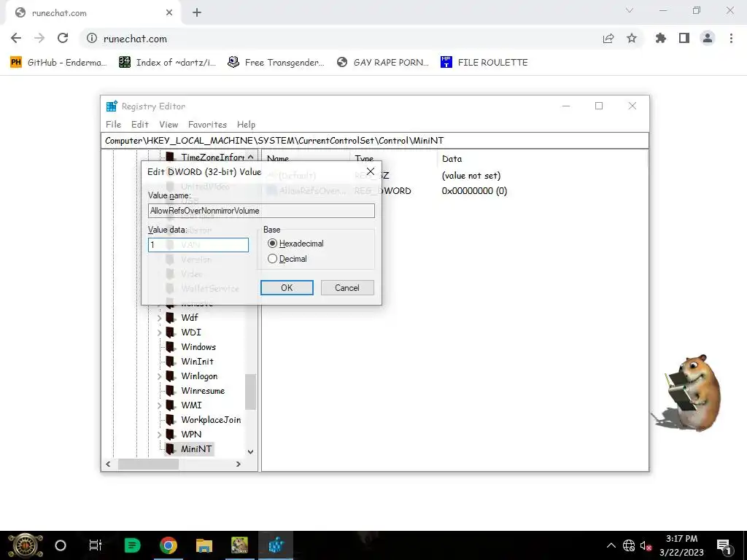Click the tree vertical scrollbar thumb
The width and height of the screenshot is (747, 560).
point(251,392)
